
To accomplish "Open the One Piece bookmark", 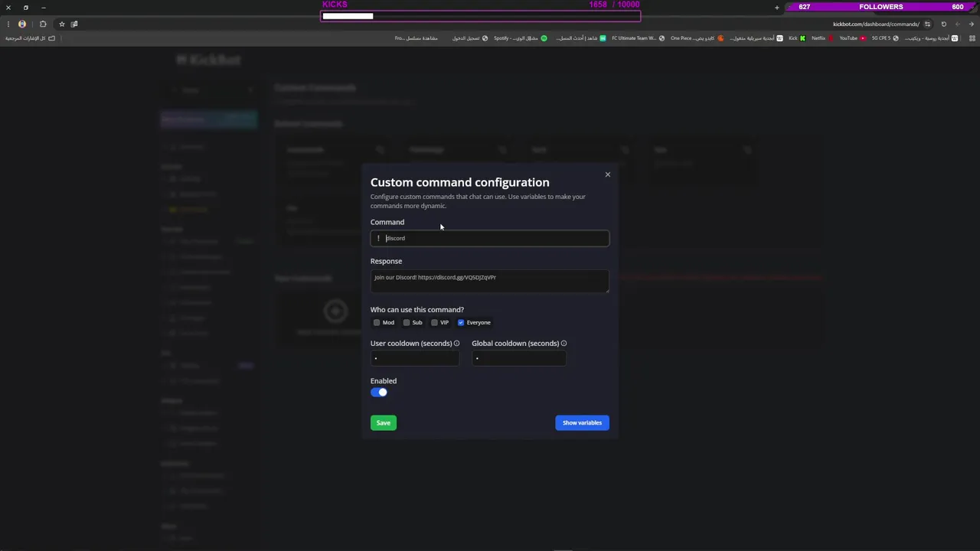I will [697, 38].
